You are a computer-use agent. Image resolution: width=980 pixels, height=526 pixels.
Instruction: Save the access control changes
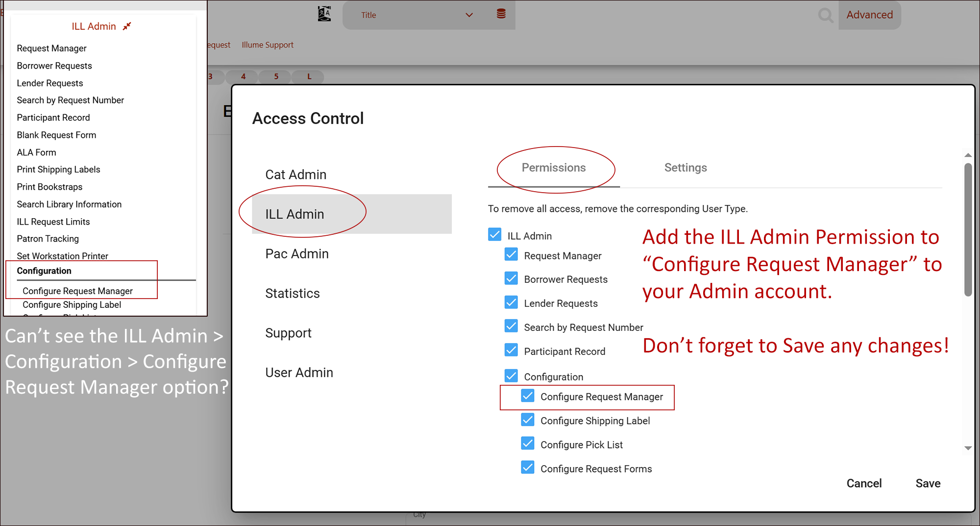[928, 483]
